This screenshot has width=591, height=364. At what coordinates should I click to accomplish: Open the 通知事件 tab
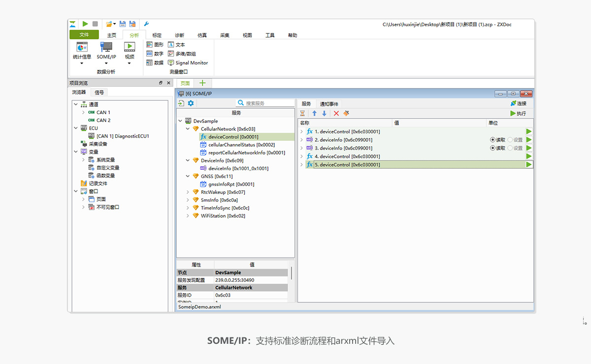click(x=329, y=104)
